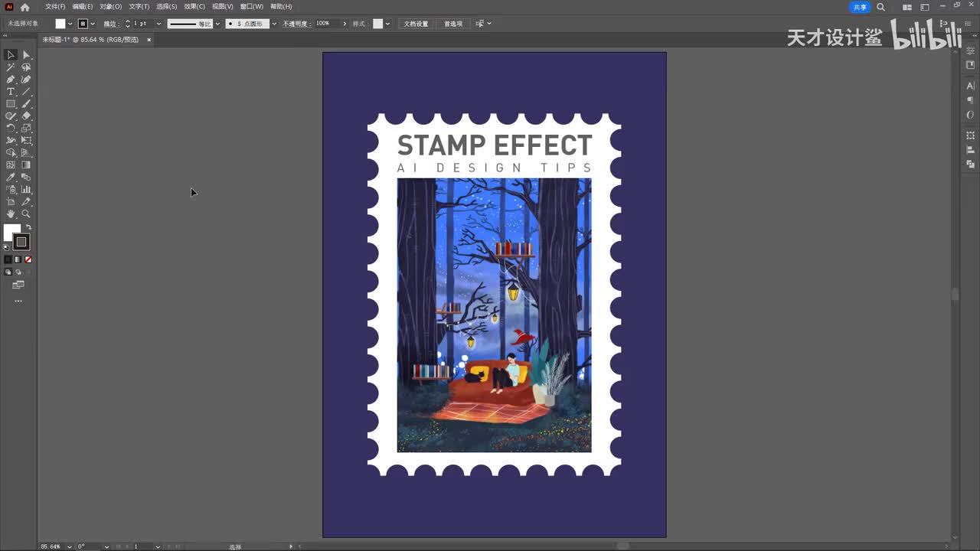Image resolution: width=980 pixels, height=551 pixels.
Task: Choose the Slice tool
Action: point(26,202)
